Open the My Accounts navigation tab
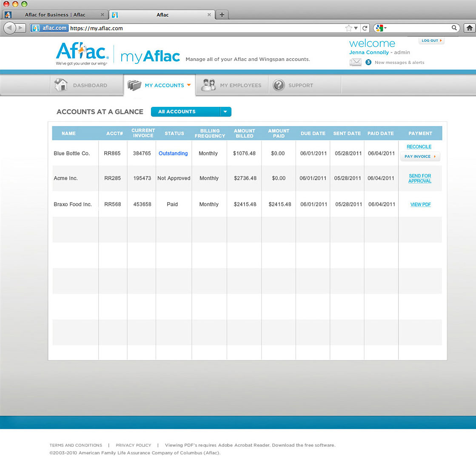 tap(160, 86)
